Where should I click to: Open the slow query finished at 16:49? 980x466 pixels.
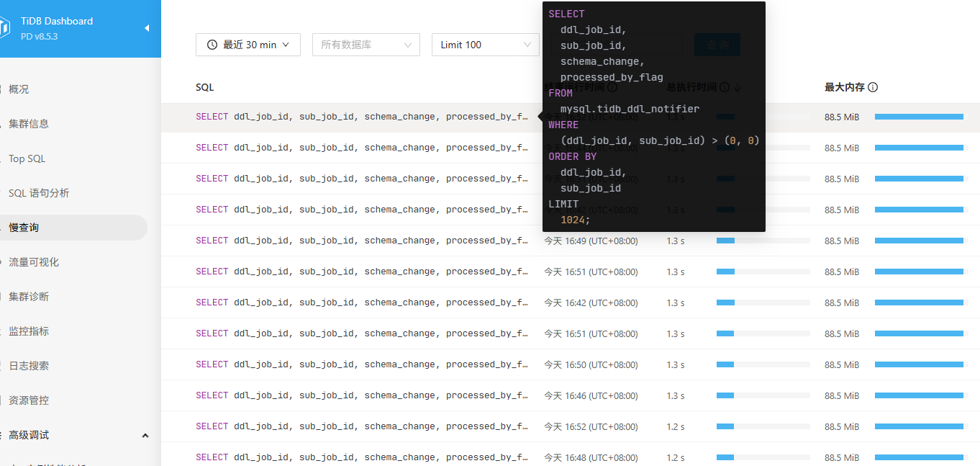(361, 241)
